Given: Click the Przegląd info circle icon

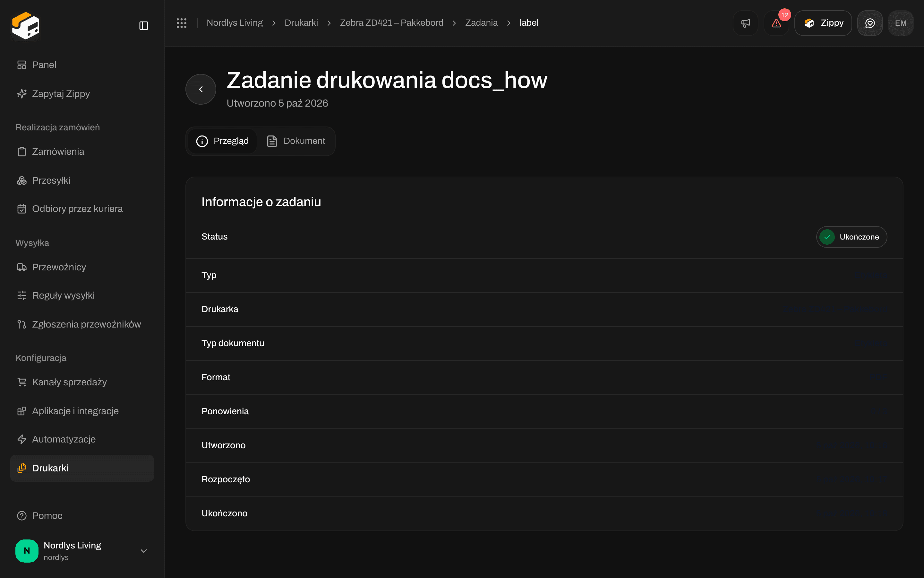Looking at the screenshot, I should click(202, 141).
